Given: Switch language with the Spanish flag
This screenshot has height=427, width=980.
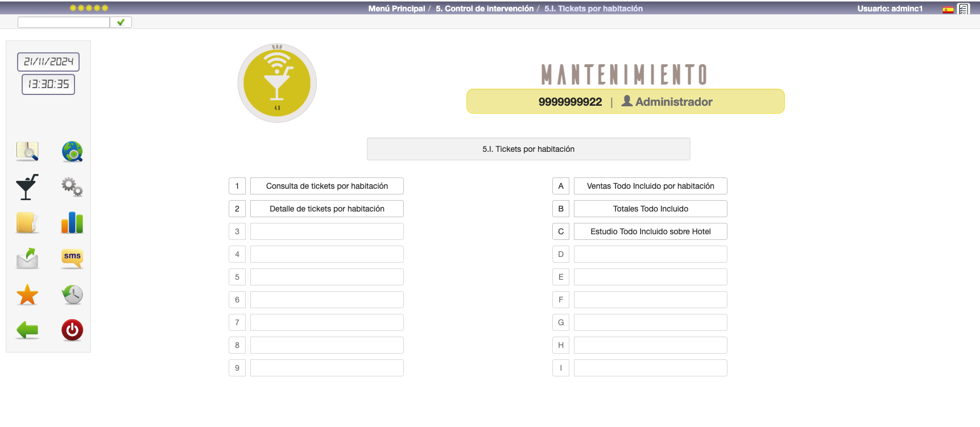Looking at the screenshot, I should tap(948, 9).
